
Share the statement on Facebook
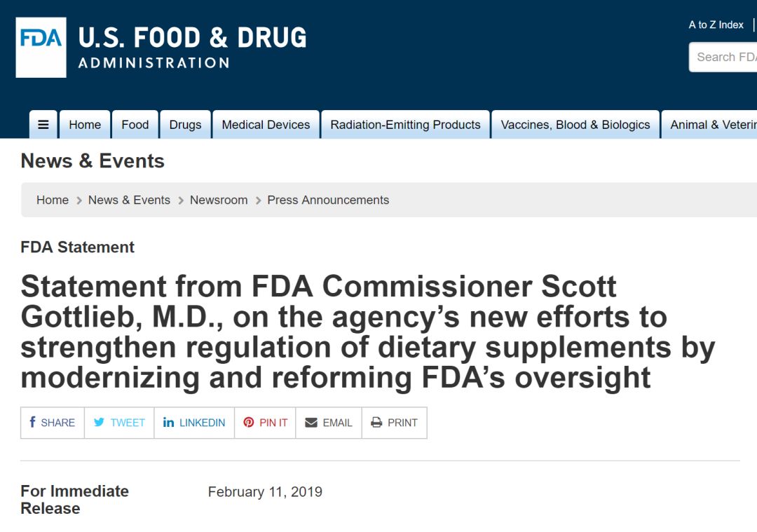[x=53, y=423]
